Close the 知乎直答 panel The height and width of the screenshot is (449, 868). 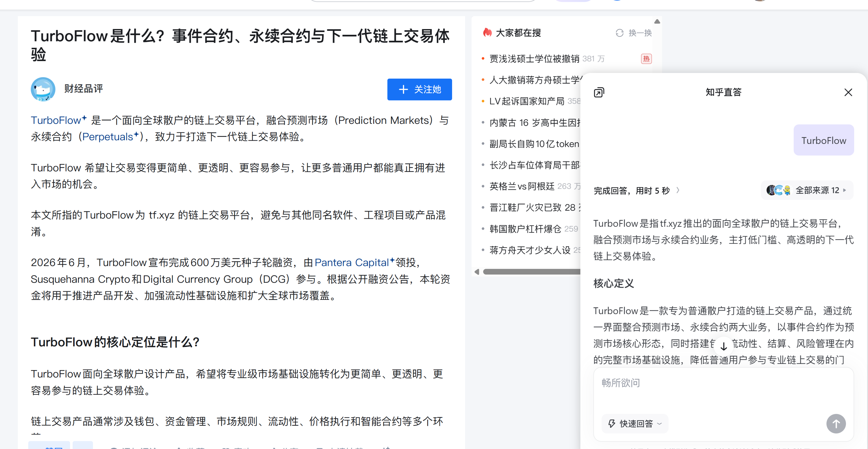tap(848, 92)
